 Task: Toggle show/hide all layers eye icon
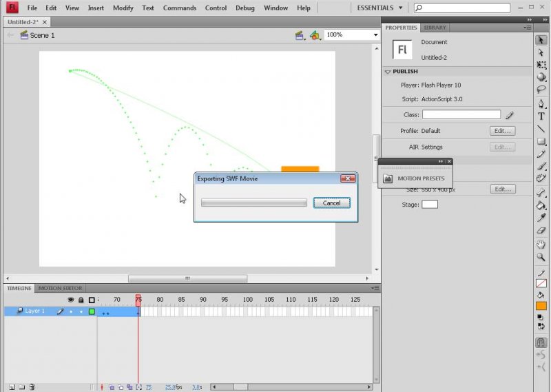click(70, 300)
